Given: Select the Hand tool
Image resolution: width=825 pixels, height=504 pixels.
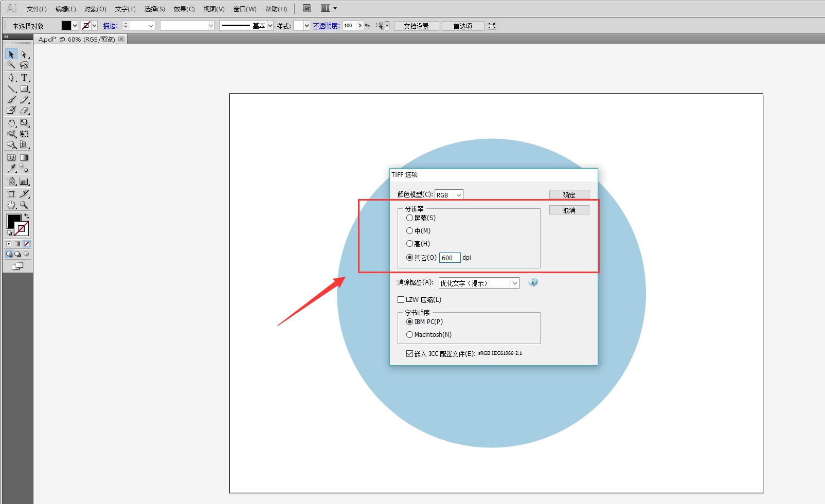Looking at the screenshot, I should tap(11, 205).
